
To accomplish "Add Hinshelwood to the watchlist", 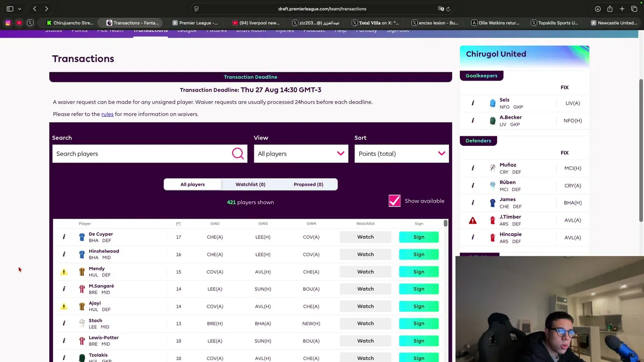I will (x=365, y=254).
